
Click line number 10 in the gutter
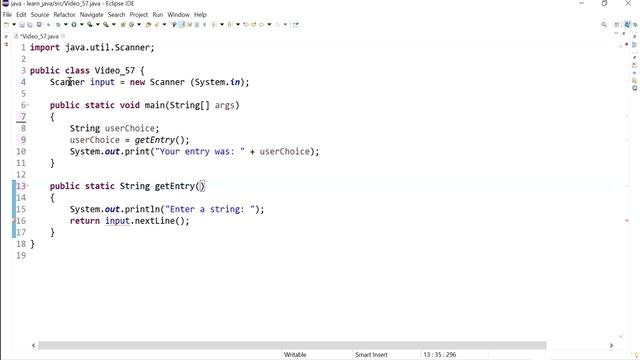pos(21,151)
